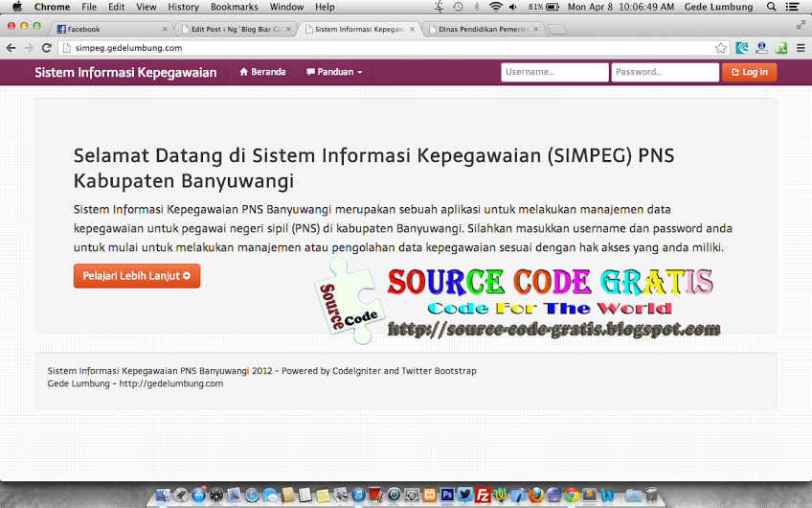Click the Password input field
812x508 pixels.
[x=665, y=72]
